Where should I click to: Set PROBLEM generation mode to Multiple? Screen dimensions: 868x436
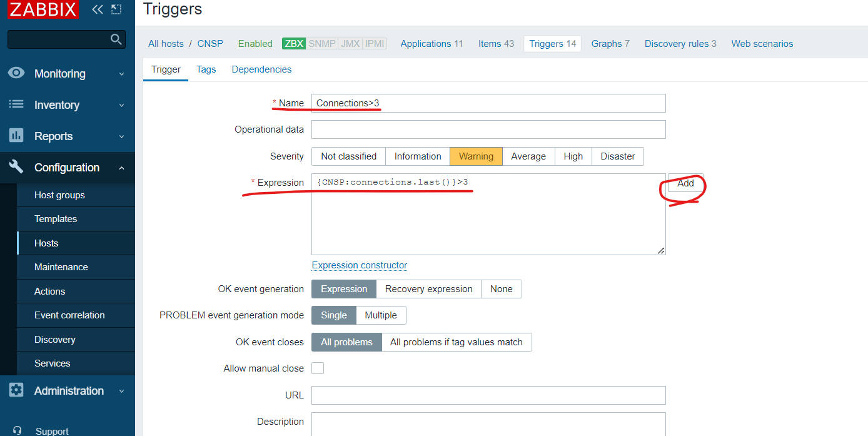(x=381, y=315)
